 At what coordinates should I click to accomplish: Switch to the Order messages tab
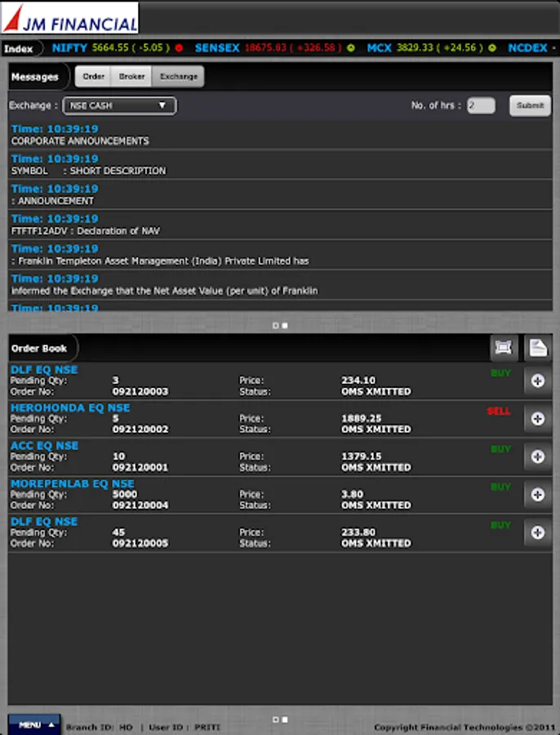click(93, 77)
